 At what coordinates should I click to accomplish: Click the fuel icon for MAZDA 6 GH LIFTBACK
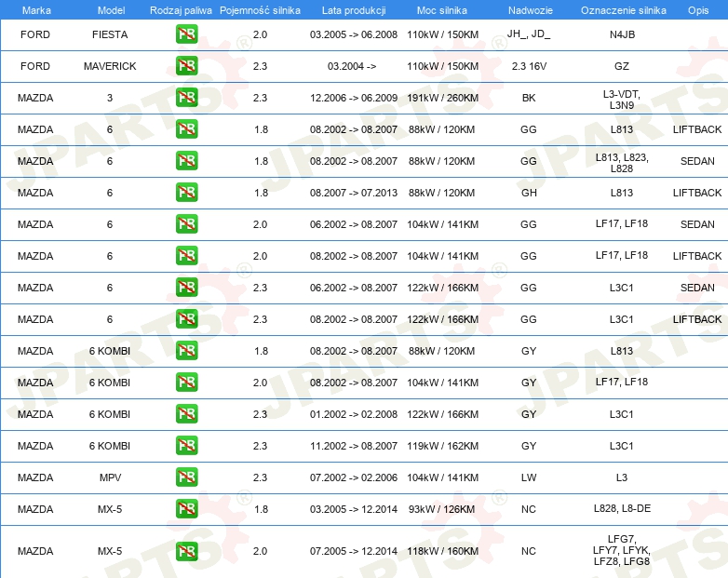point(186,193)
